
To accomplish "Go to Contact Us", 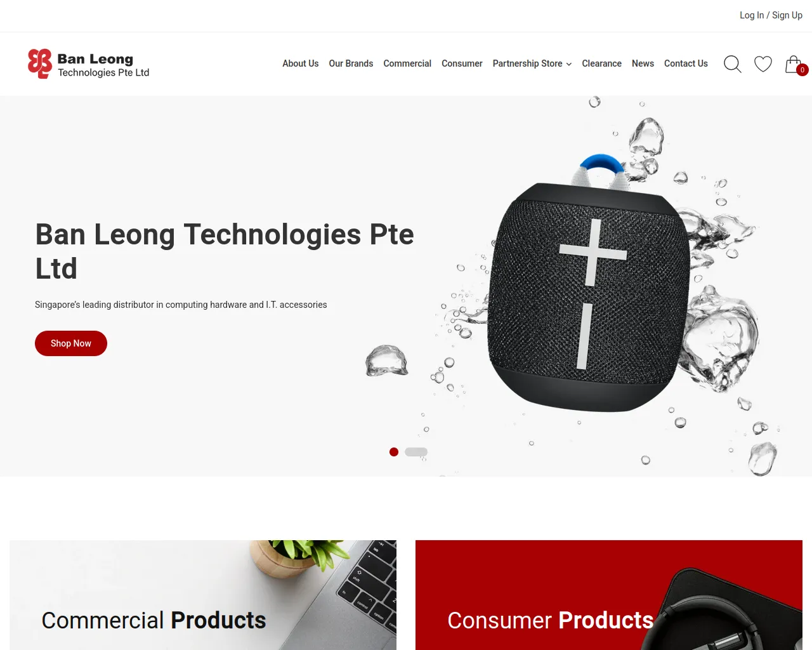I will click(686, 63).
